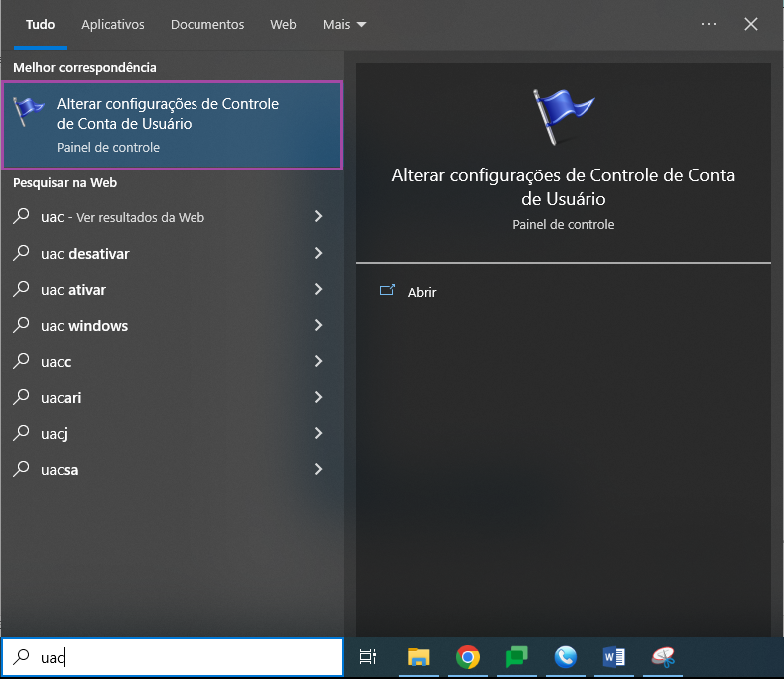This screenshot has width=784, height=679.
Task: Click the search icon beside uac ativar
Action: point(21,289)
